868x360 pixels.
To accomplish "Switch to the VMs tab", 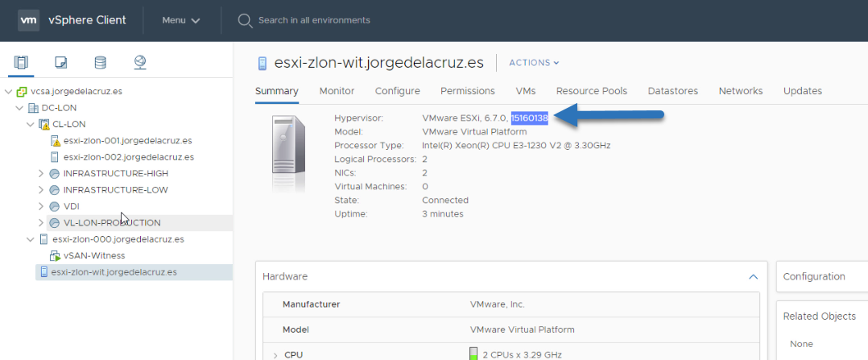I will click(525, 91).
